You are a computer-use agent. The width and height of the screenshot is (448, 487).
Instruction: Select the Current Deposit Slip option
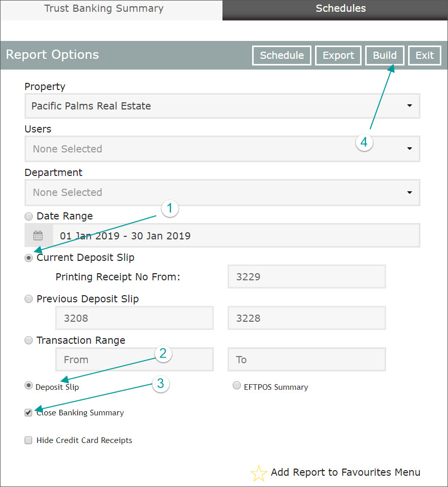point(29,258)
